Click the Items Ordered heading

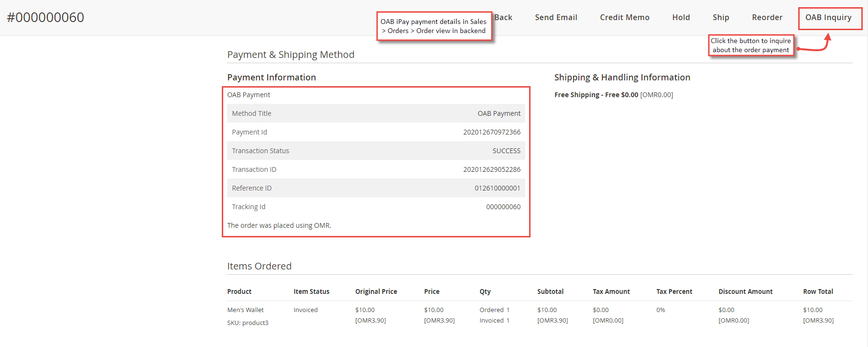259,266
